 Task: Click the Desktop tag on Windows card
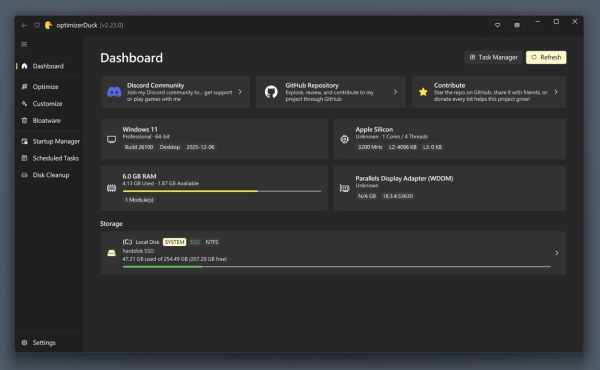(x=170, y=147)
